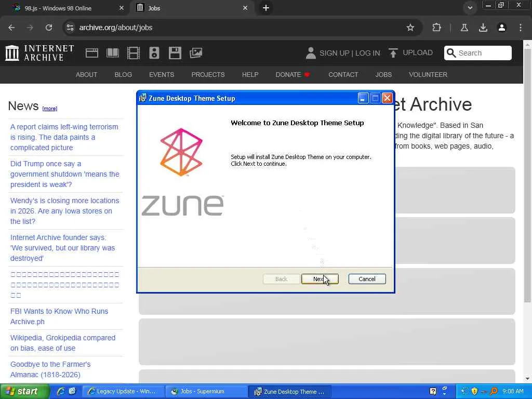Screen dimensions: 532x399
Task: Click the UPLOAD text link
Action: click(418, 53)
